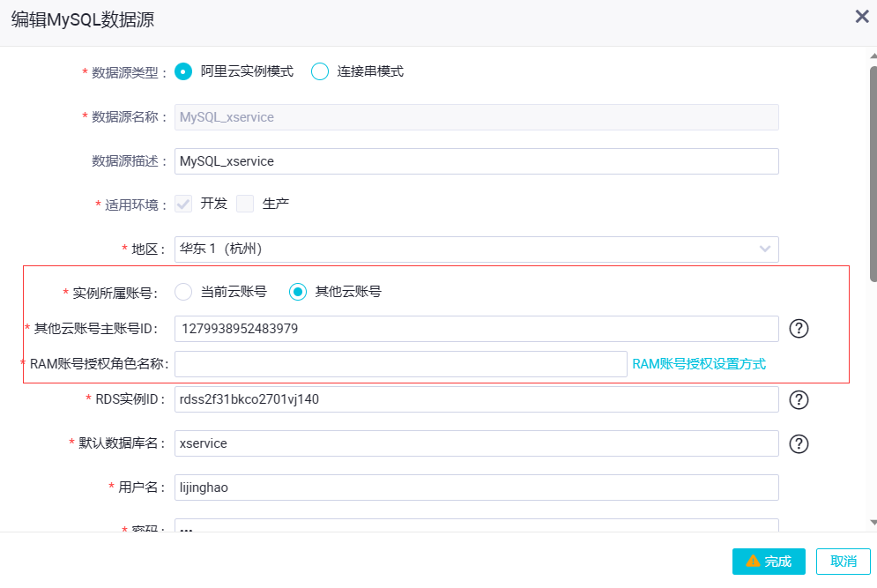Open help icon beside RDS实例ID field
Viewport: 877px width, 588px height.
[799, 399]
